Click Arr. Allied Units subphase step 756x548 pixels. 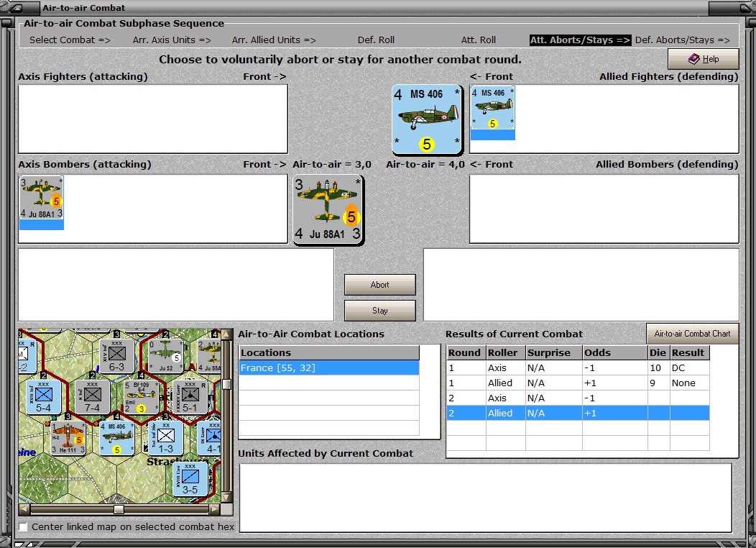274,40
